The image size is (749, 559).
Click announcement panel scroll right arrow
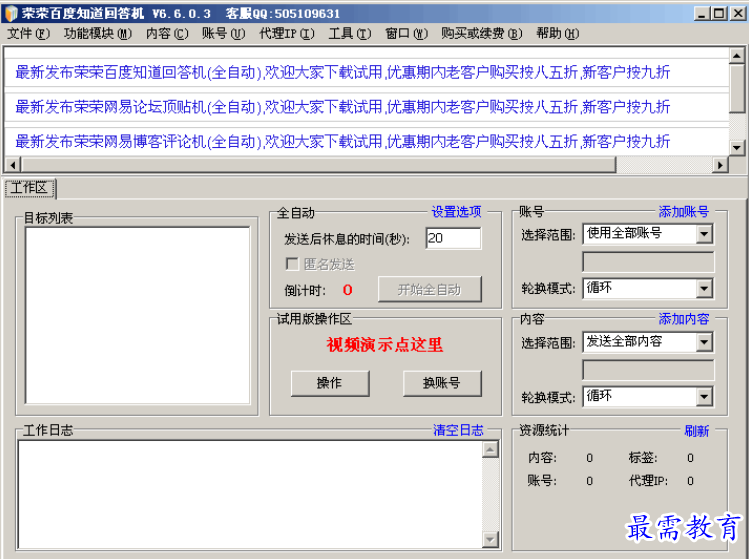(x=720, y=165)
